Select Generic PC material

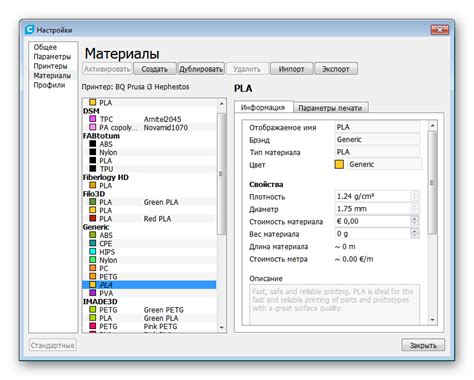[149, 268]
